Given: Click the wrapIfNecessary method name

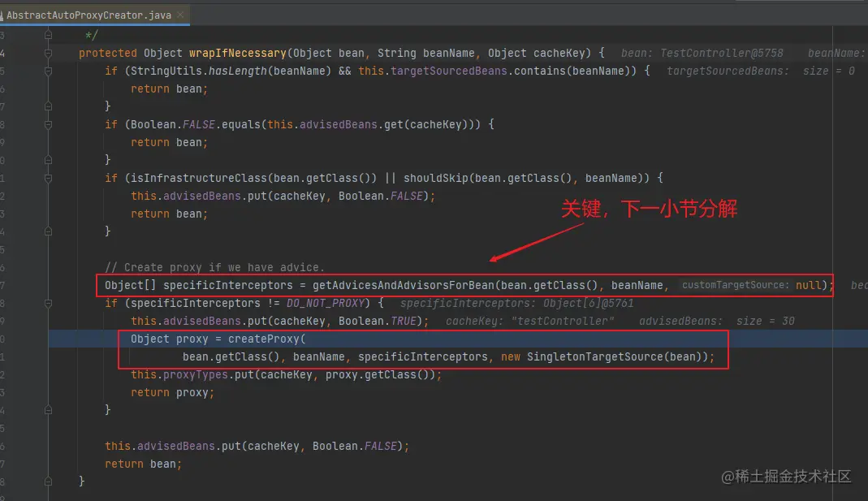Looking at the screenshot, I should (237, 53).
